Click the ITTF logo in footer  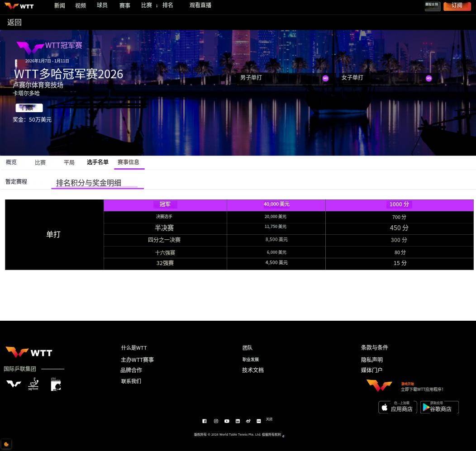[33, 385]
